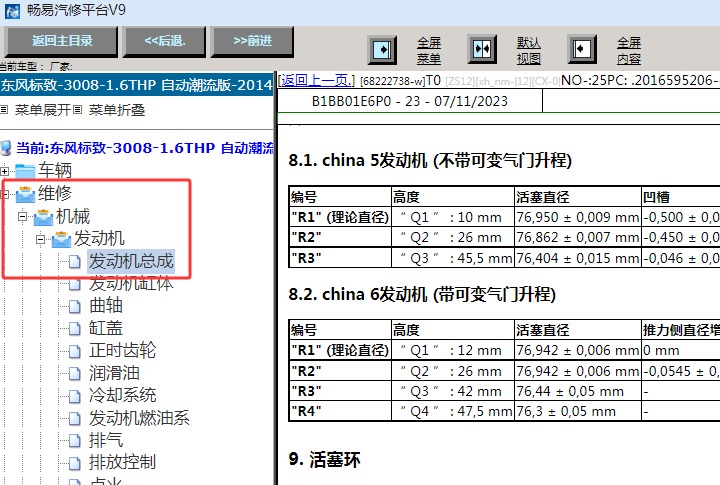Click 菜单展开 to expand all menus
The height and width of the screenshot is (485, 720).
pyautogui.click(x=42, y=110)
